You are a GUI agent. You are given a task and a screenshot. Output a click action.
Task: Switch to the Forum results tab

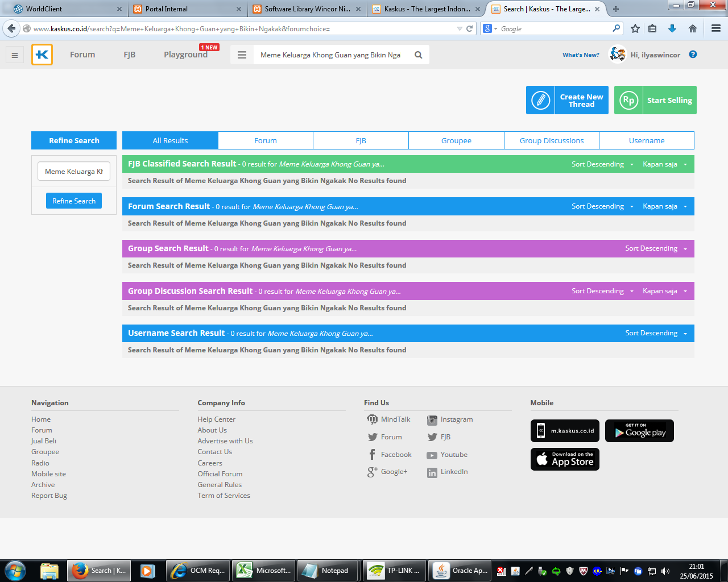pos(266,140)
